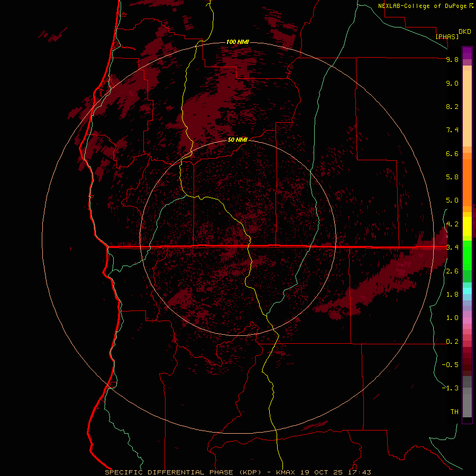Pick the bright green color bar segment
Screen dimensions: 476x476
coord(467,255)
